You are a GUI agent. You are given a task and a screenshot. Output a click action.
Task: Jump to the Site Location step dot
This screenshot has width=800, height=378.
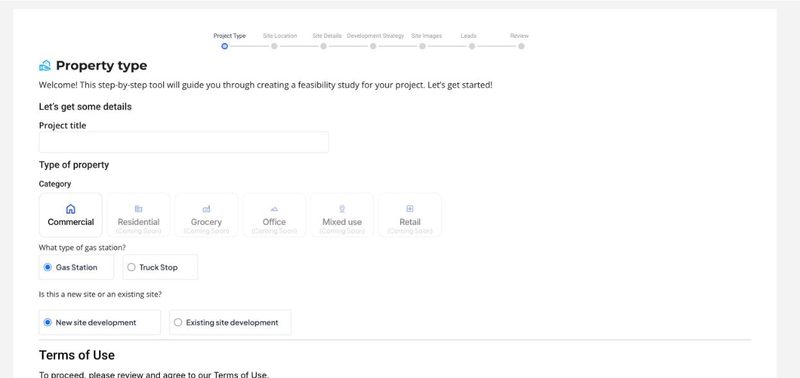[274, 46]
